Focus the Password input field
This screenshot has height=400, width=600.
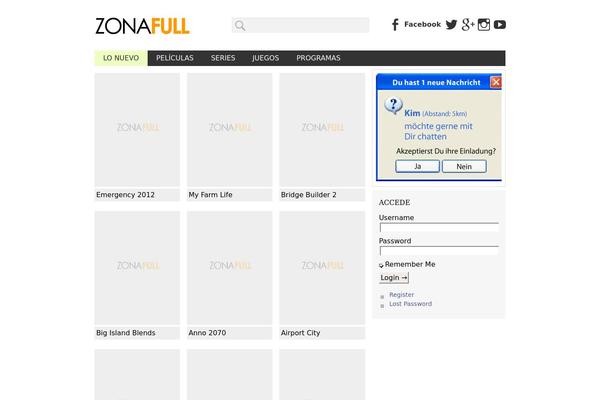pyautogui.click(x=439, y=251)
